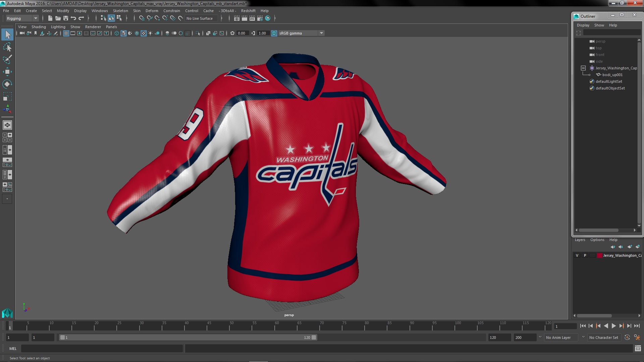Switch to four-view pane layout
The width and height of the screenshot is (644, 362).
click(x=7, y=137)
